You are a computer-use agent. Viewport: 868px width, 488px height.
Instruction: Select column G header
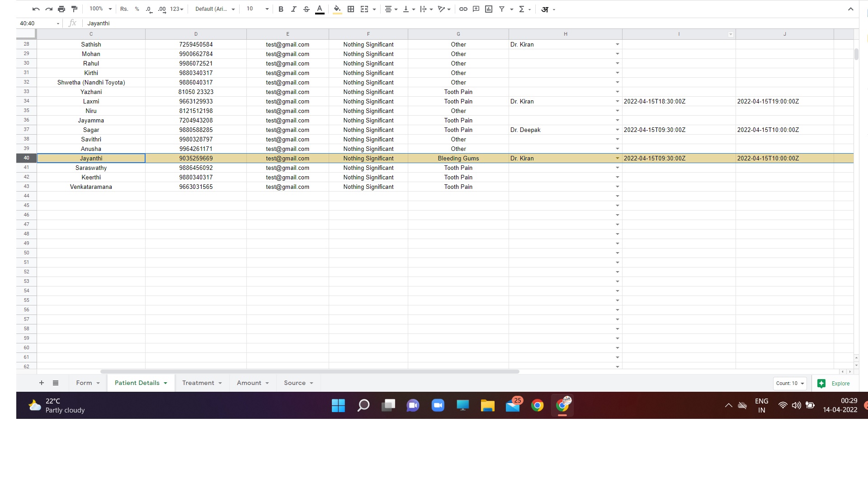458,34
